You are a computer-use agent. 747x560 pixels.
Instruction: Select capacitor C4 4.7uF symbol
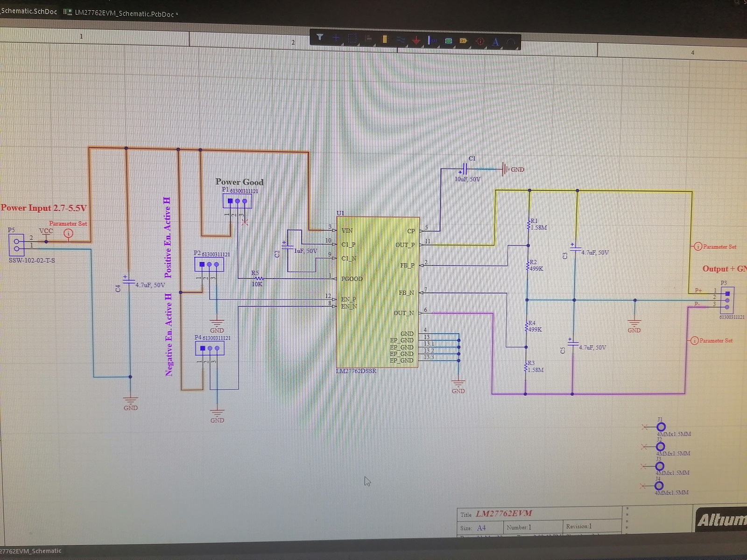[x=128, y=281]
